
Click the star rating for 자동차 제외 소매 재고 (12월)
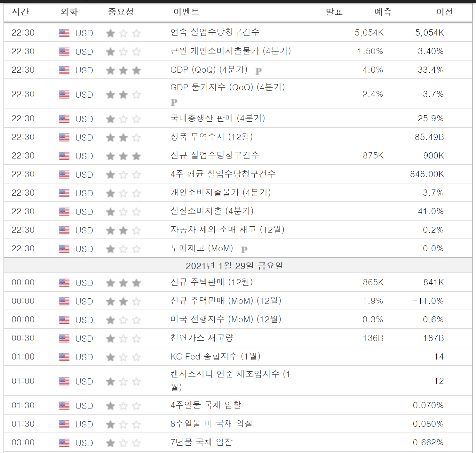123,230
